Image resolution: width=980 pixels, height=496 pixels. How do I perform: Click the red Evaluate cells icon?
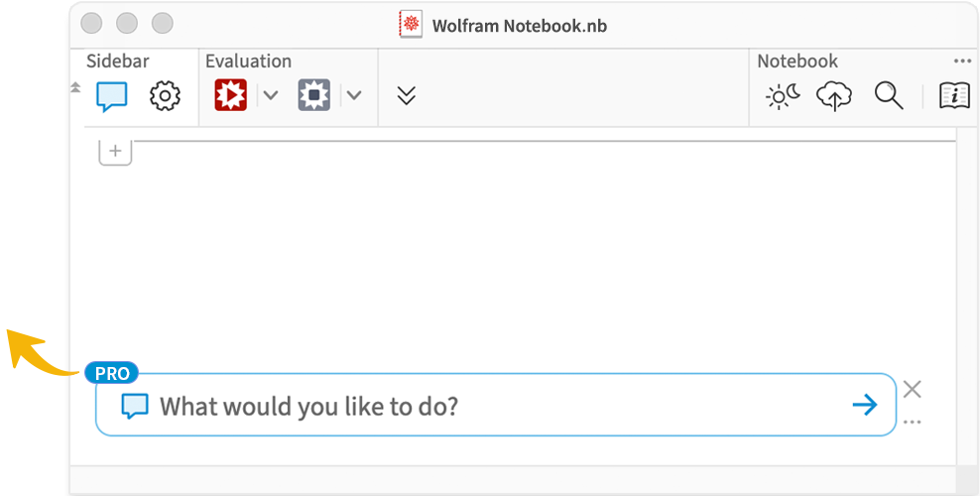tap(231, 95)
